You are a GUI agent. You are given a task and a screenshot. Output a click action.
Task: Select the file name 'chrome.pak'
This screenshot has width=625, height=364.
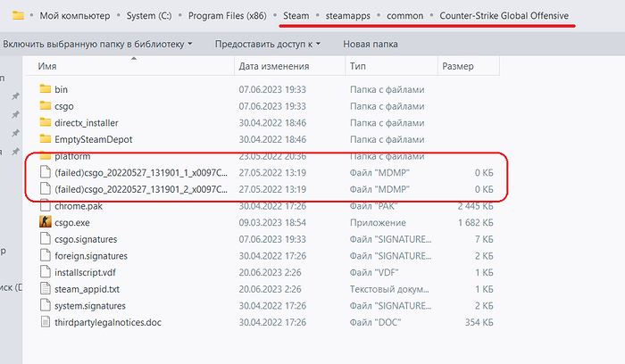(x=79, y=206)
